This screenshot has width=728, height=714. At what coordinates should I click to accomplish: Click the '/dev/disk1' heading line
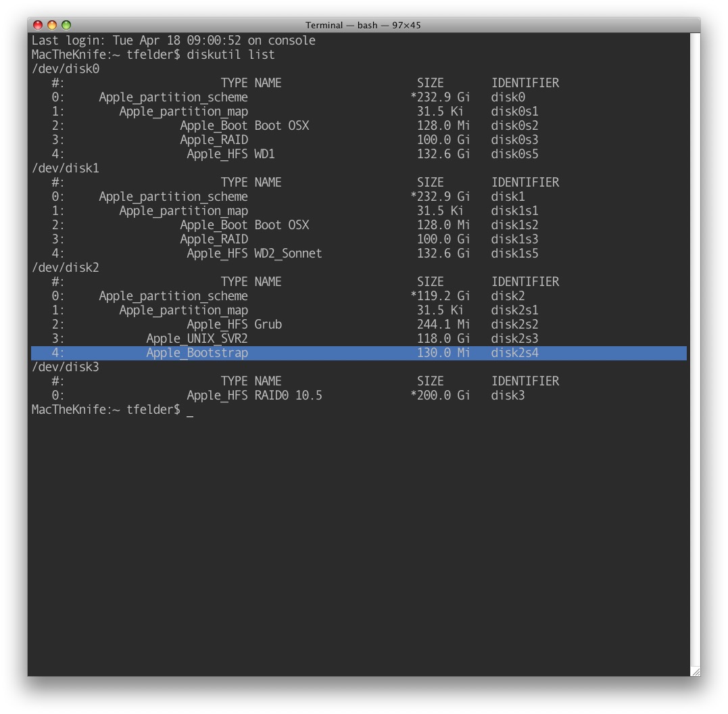click(66, 168)
